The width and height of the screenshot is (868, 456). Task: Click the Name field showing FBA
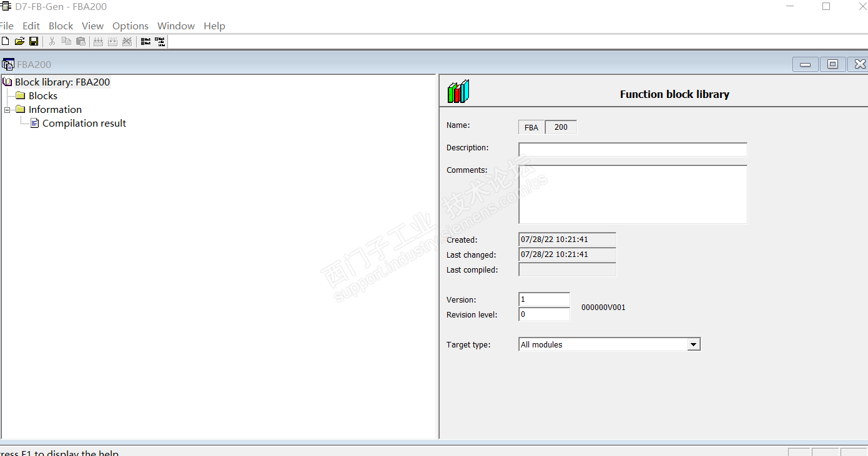point(531,127)
